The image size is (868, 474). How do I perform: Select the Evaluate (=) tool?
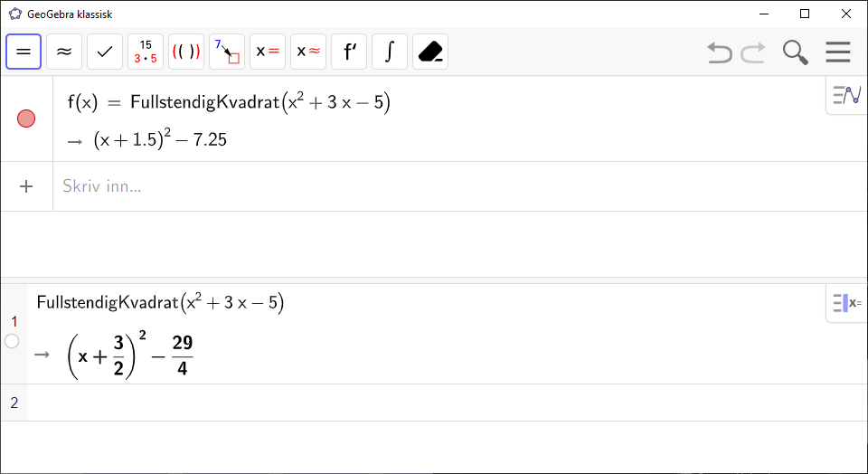pyautogui.click(x=24, y=52)
